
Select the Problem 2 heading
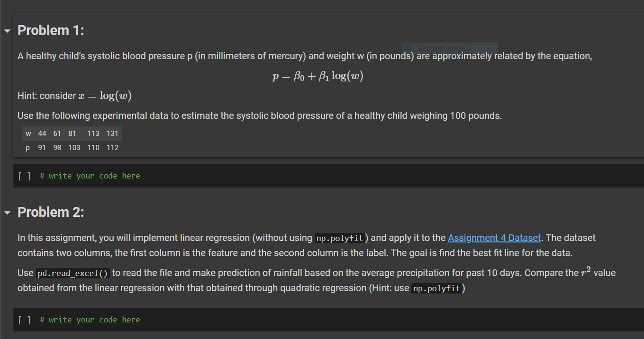coord(51,212)
